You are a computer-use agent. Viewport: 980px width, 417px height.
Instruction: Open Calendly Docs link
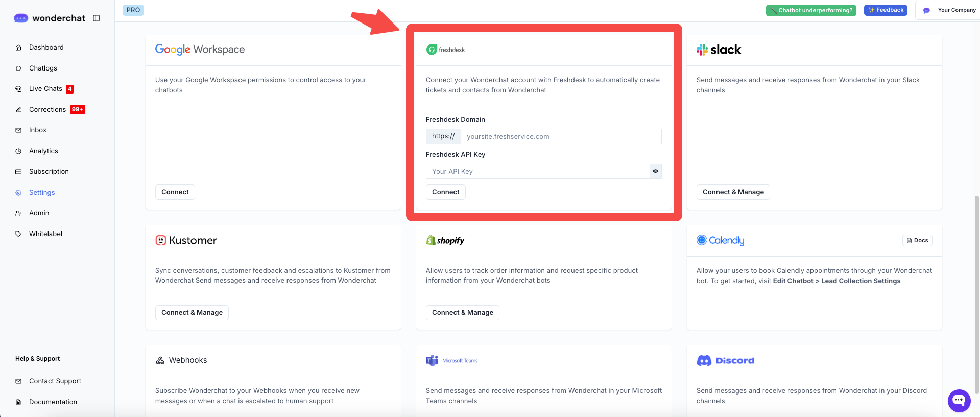tap(917, 240)
